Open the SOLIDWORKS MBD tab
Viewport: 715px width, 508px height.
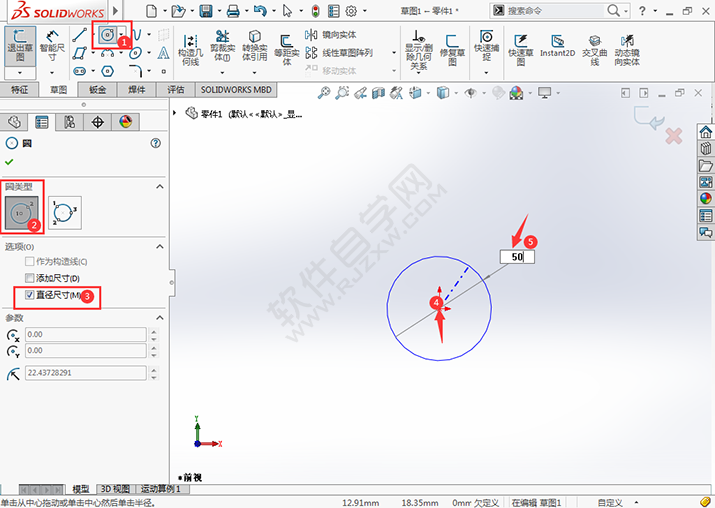coord(236,89)
